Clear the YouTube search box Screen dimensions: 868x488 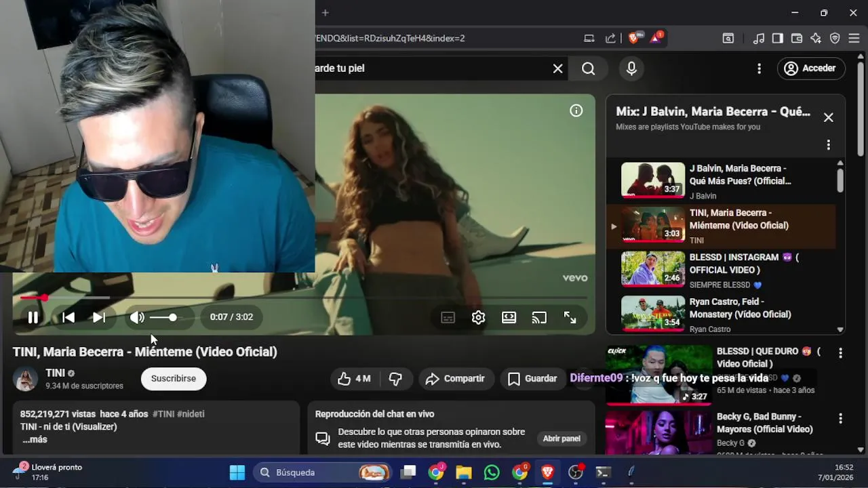(557, 68)
